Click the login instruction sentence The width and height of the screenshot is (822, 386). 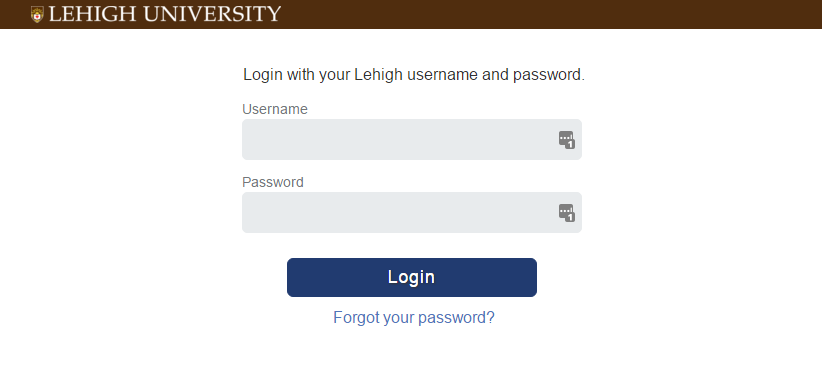pyautogui.click(x=414, y=75)
